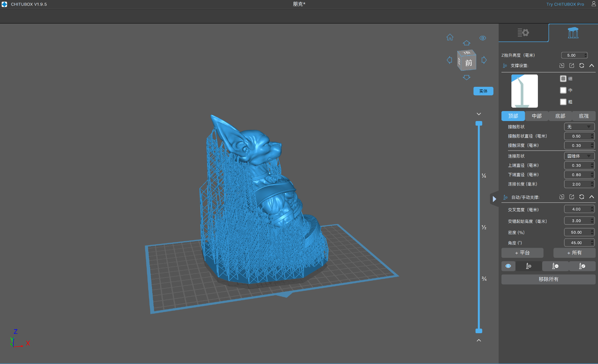Select the 中部 tab

[537, 116]
